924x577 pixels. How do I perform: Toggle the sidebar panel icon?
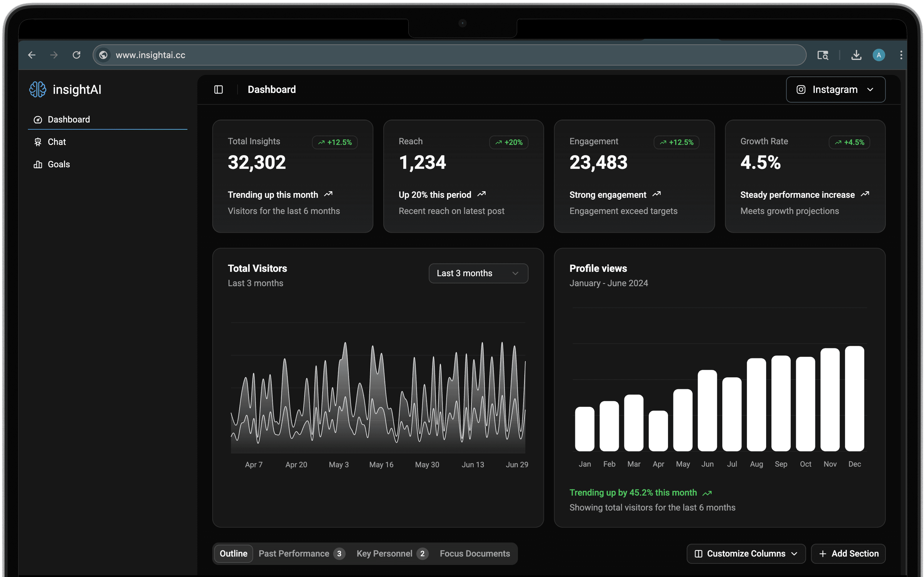click(x=218, y=89)
